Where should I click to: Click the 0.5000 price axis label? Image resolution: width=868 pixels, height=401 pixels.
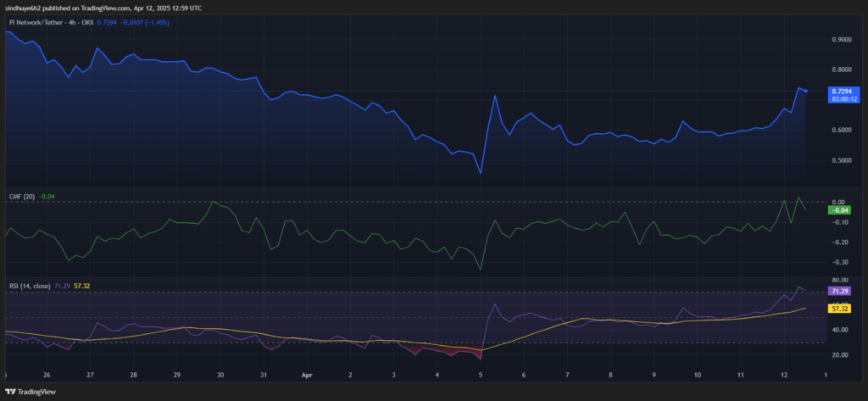(842, 160)
